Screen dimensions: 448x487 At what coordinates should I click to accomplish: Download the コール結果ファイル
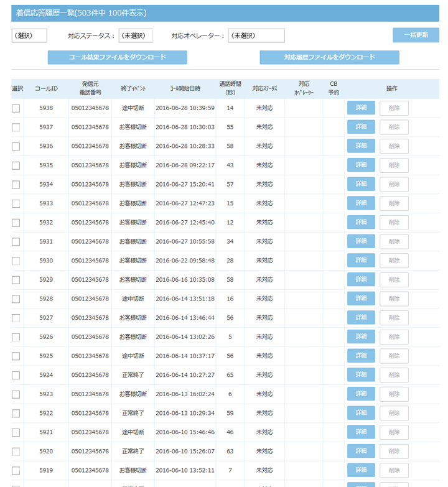[x=118, y=58]
